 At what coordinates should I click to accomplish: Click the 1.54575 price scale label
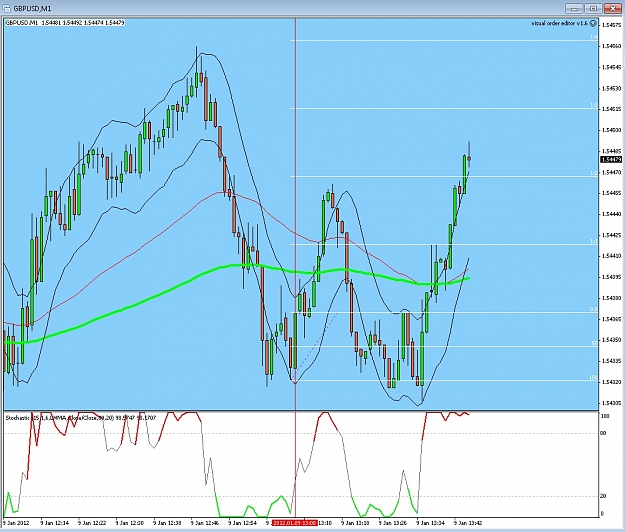click(612, 25)
